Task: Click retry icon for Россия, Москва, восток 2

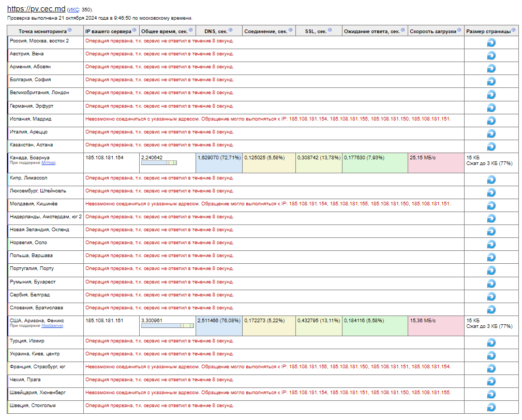Action: click(x=491, y=42)
